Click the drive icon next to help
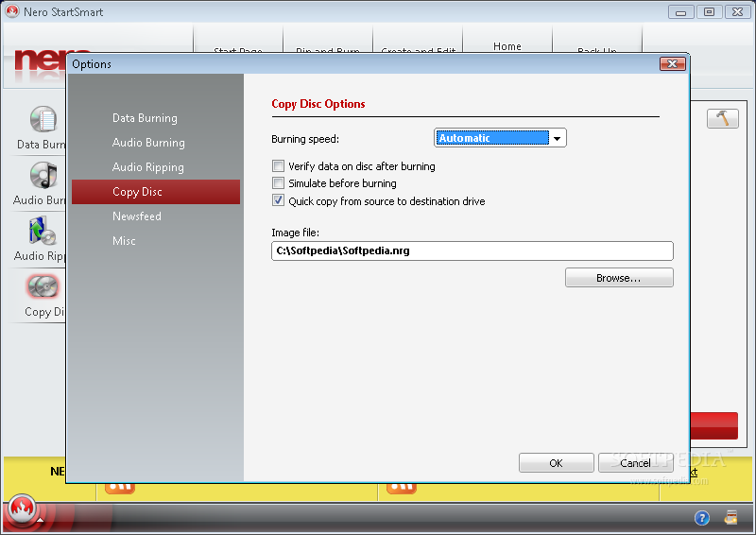 (730, 518)
